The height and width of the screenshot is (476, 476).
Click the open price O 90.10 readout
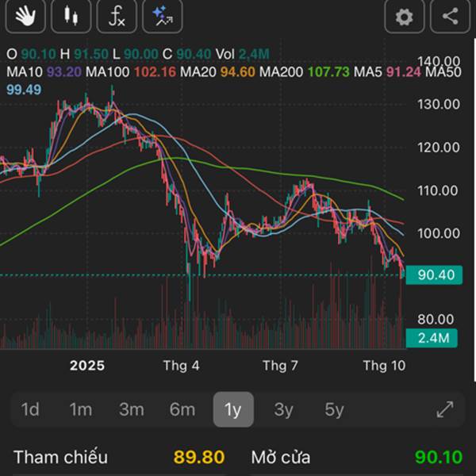(x=31, y=54)
